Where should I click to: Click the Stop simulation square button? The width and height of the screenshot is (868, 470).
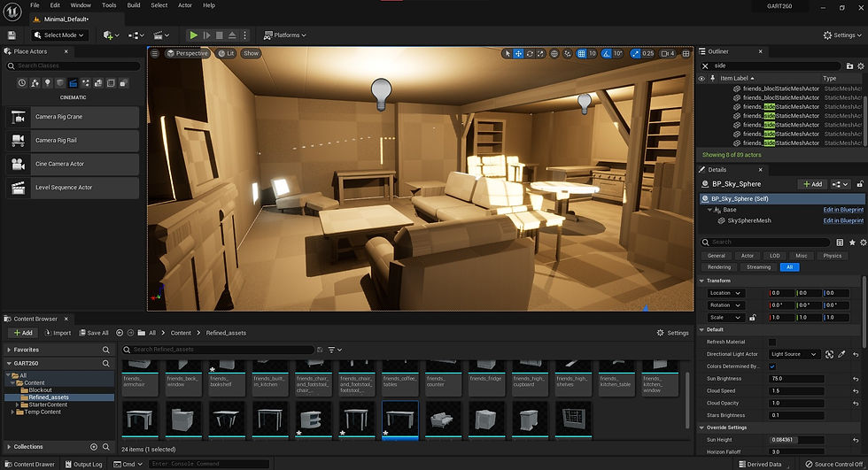click(x=220, y=35)
